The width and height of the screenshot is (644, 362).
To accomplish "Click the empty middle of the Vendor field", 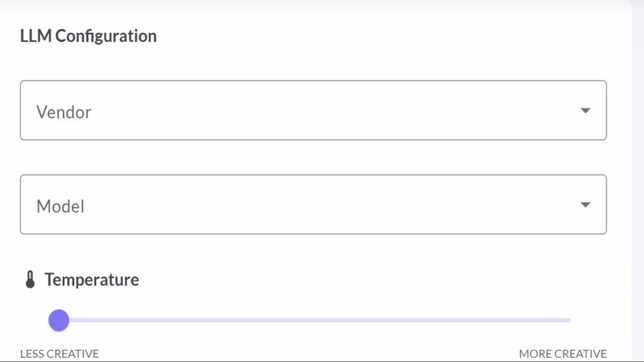I will point(313,110).
